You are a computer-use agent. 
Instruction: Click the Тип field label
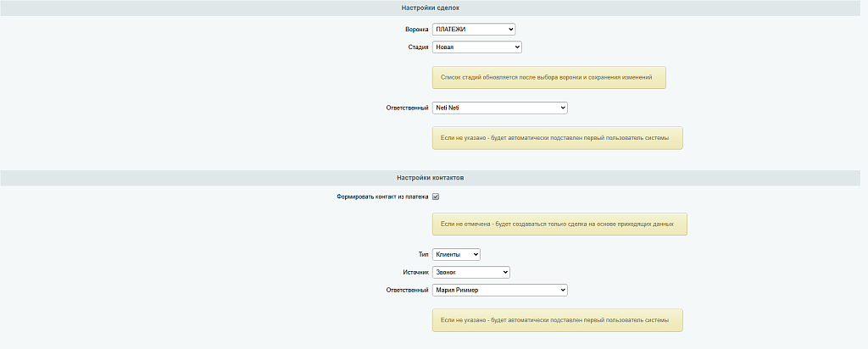tap(424, 254)
